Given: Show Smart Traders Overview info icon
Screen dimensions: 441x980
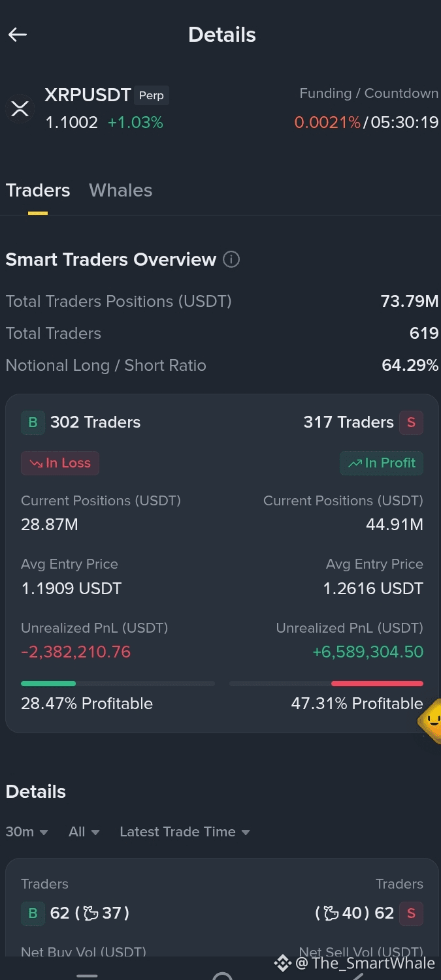Looking at the screenshot, I should tap(231, 260).
